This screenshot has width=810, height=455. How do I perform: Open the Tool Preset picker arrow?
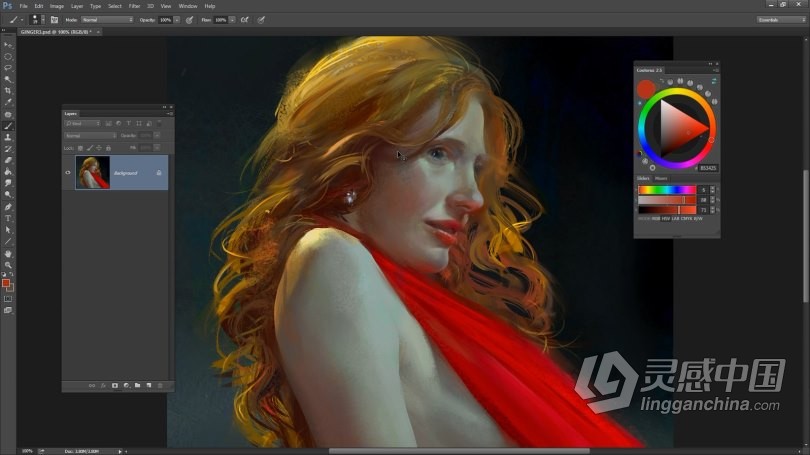pyautogui.click(x=22, y=20)
